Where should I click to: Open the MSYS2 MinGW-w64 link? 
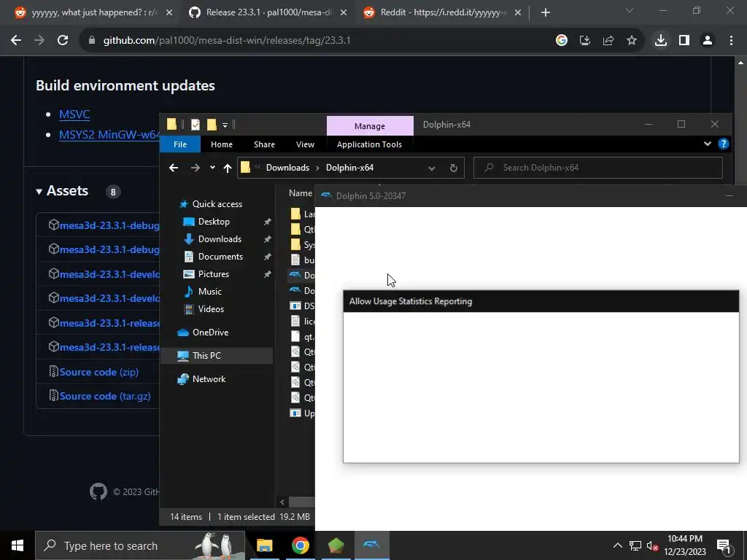pos(109,135)
